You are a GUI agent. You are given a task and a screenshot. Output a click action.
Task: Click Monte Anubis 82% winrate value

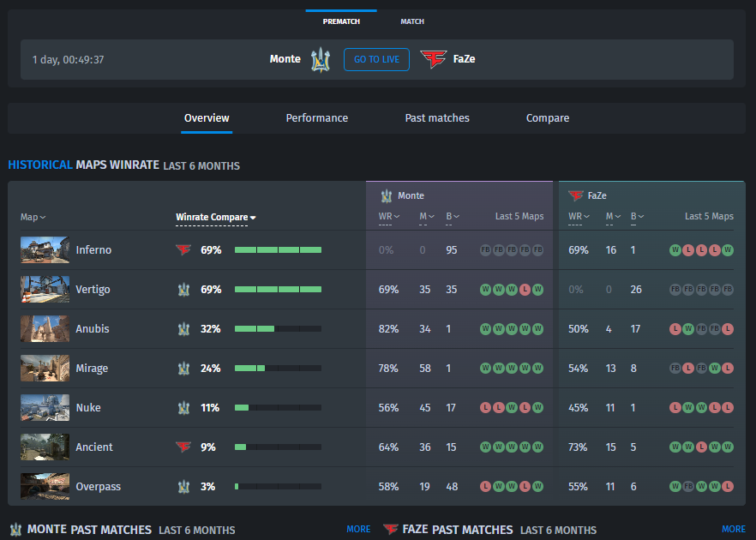point(388,329)
